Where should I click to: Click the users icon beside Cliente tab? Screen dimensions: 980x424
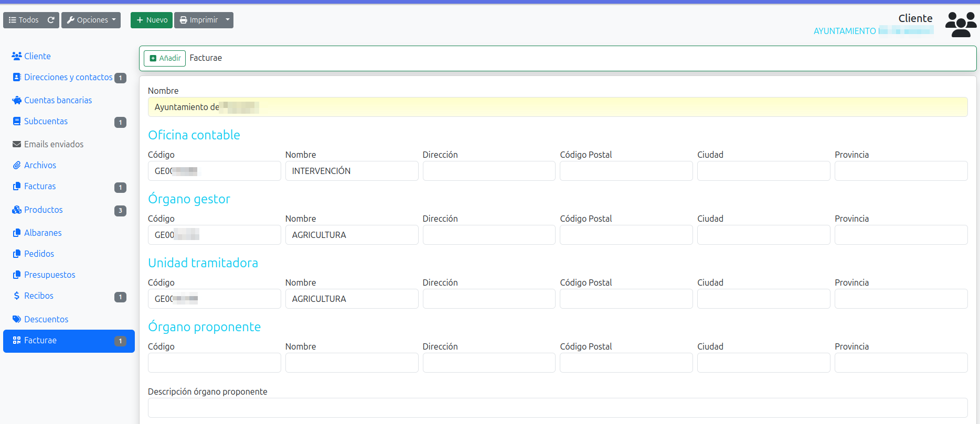tap(17, 56)
